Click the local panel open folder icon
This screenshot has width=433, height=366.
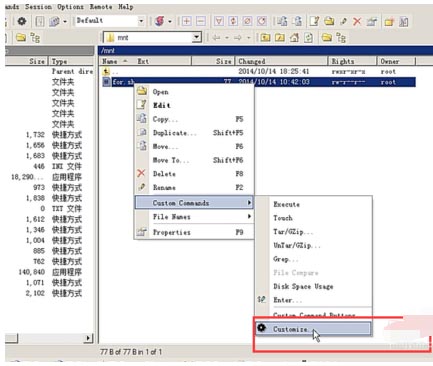[x=21, y=37]
